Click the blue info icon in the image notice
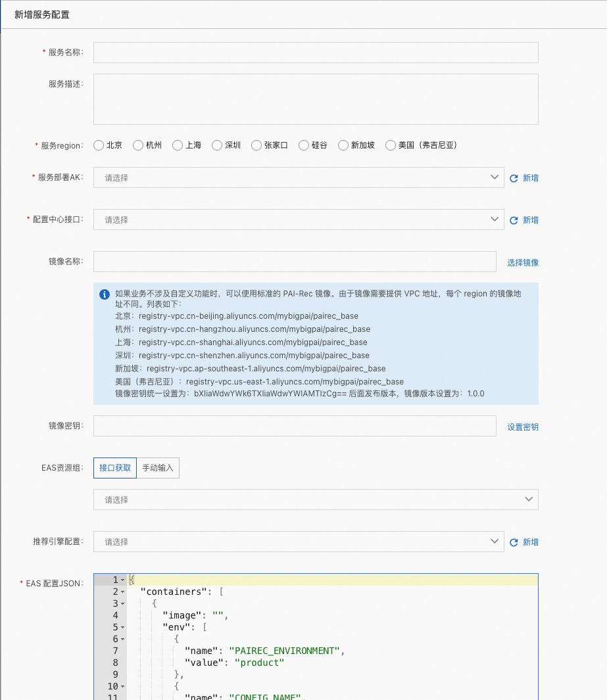Screen dimensions: 607x700 point(104,294)
